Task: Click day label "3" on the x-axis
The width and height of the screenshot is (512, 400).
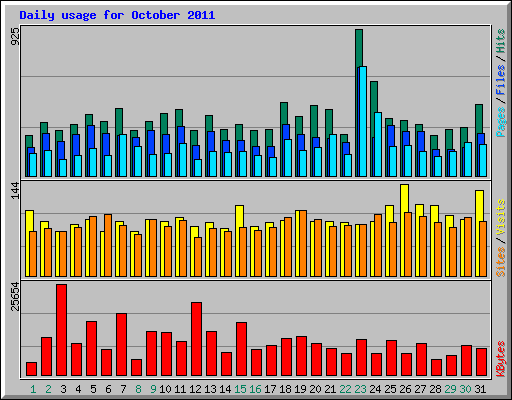Action: pyautogui.click(x=63, y=389)
